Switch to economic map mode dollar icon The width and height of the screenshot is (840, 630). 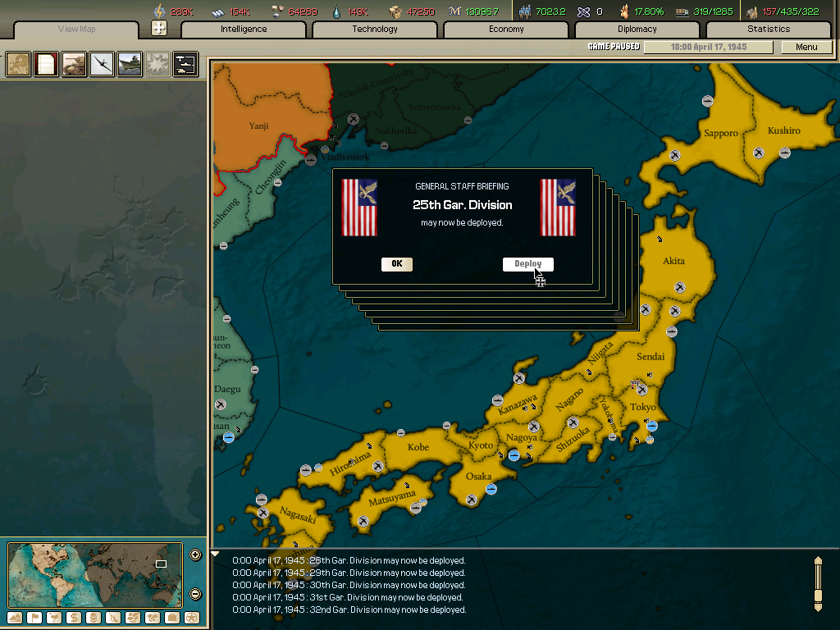75,618
